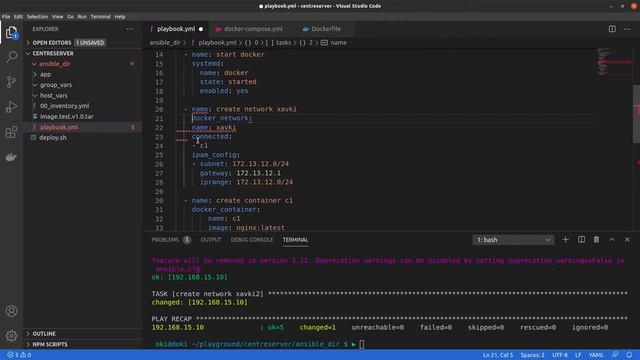Viewport: 640px width, 360px height.
Task: Open the Search view in activity bar
Action: coord(11,56)
